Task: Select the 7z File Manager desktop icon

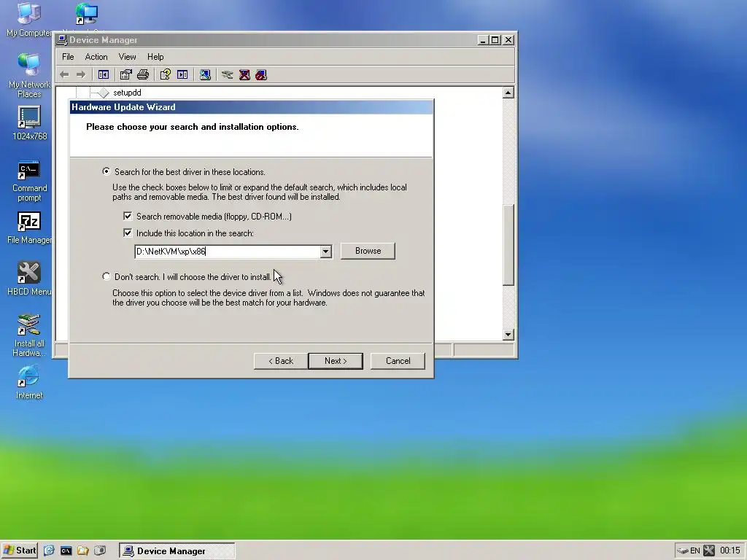Action: pos(29,227)
